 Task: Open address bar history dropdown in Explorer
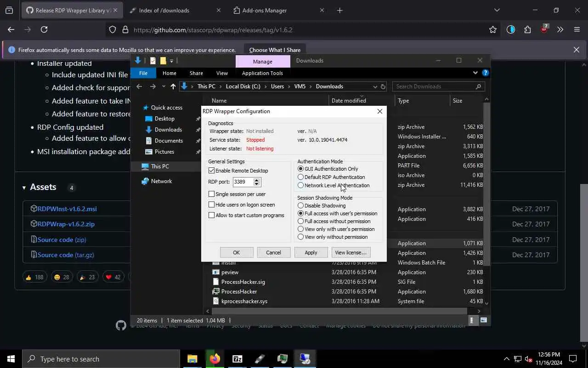[x=375, y=86]
